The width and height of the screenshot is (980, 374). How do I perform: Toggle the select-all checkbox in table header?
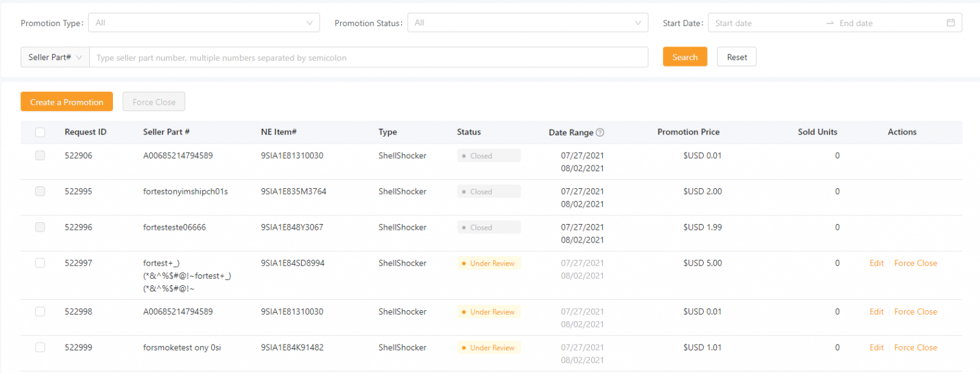[x=40, y=132]
